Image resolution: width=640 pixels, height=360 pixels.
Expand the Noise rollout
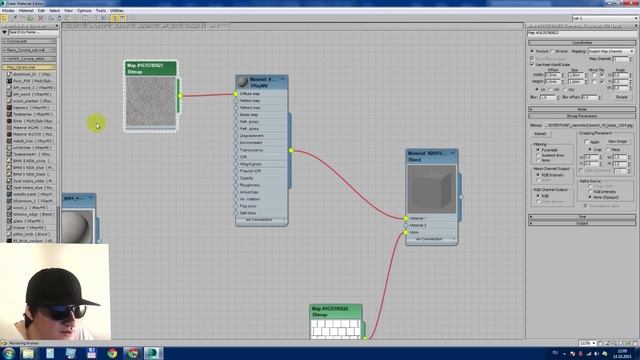[582, 109]
